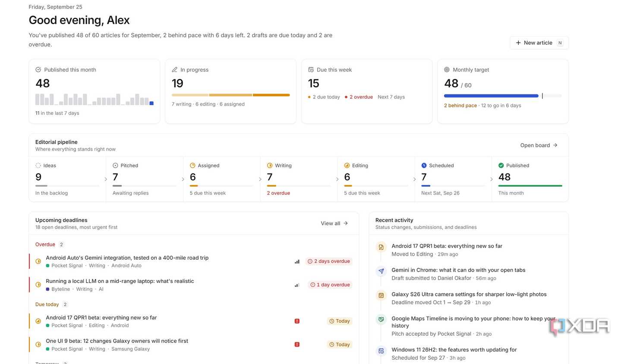The width and height of the screenshot is (637, 364).
Task: Open 'Gemini in Chrome' activity title
Action: [x=458, y=270]
